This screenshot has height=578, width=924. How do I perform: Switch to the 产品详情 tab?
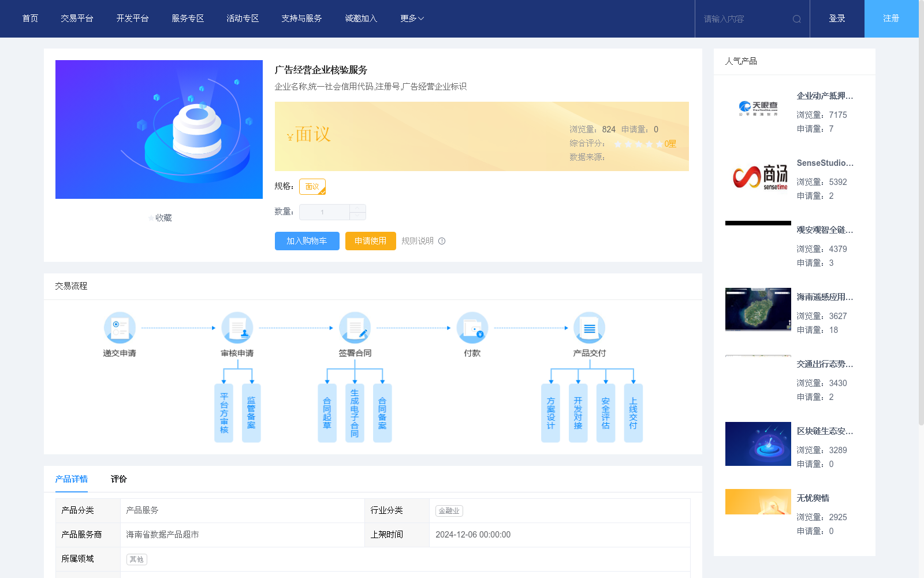72,479
